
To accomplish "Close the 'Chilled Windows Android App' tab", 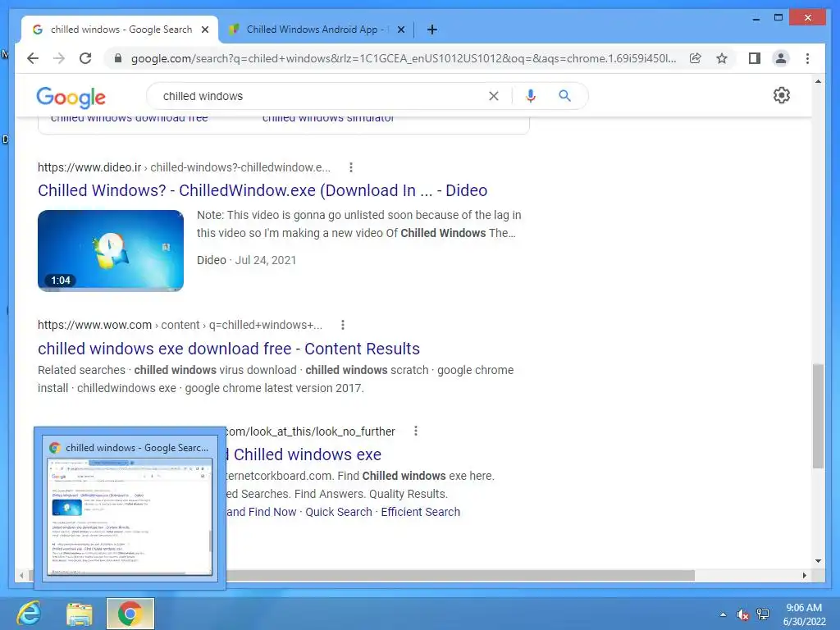I will click(400, 30).
